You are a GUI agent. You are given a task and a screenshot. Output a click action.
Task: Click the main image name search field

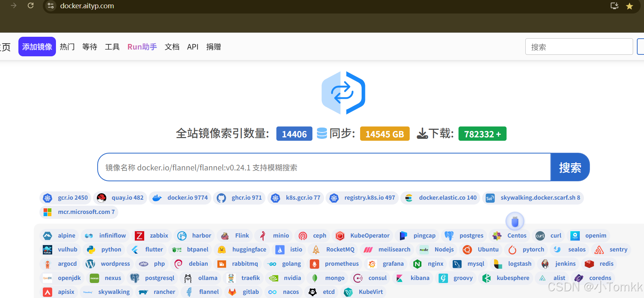tap(324, 167)
